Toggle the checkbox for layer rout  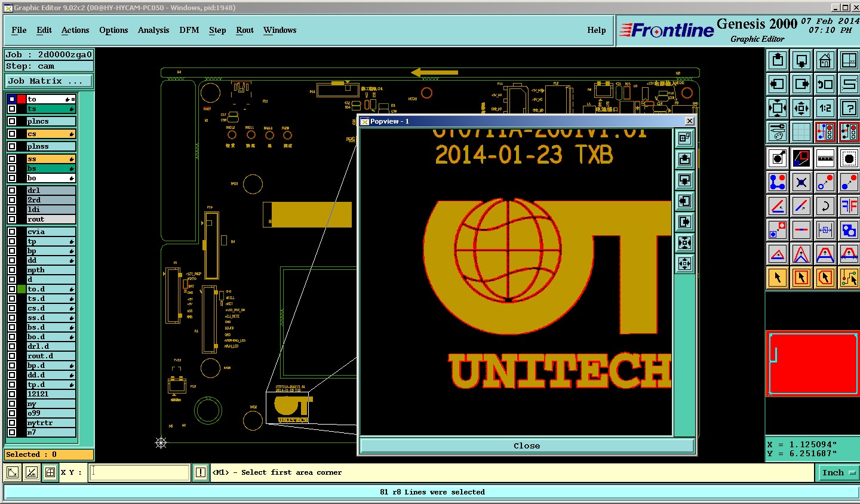(12, 219)
